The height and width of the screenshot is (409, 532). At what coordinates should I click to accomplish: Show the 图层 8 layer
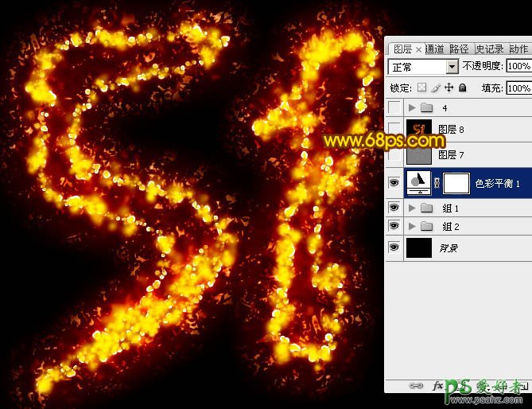(394, 128)
